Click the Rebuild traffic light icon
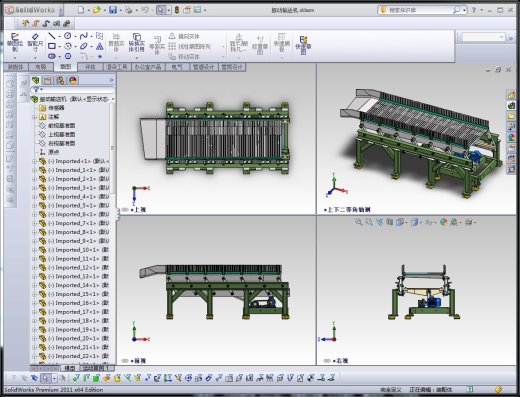This screenshot has width=520, height=397. tap(177, 10)
